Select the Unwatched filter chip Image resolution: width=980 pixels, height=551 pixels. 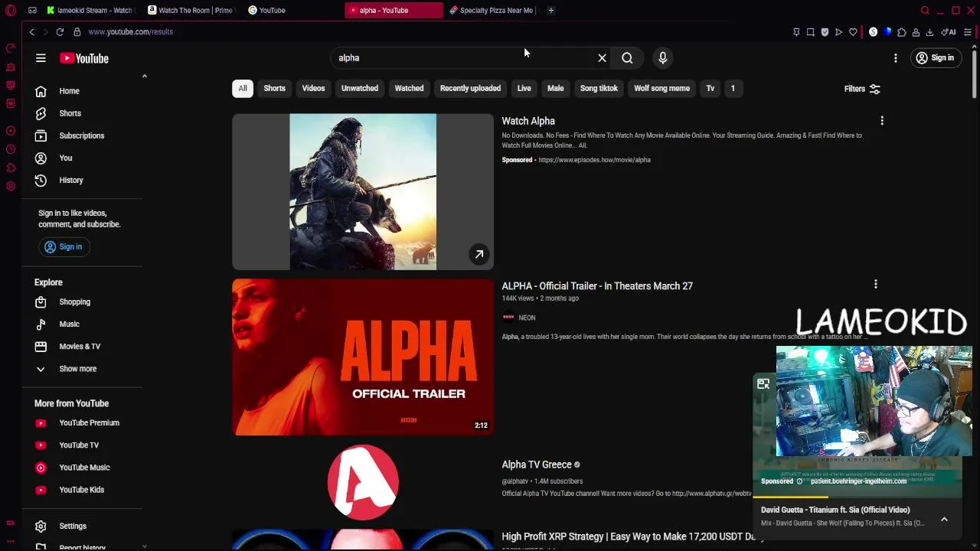360,88
